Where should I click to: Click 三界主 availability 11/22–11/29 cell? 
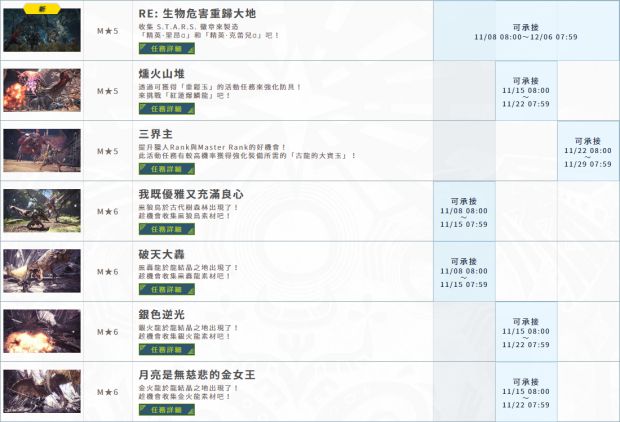point(588,151)
